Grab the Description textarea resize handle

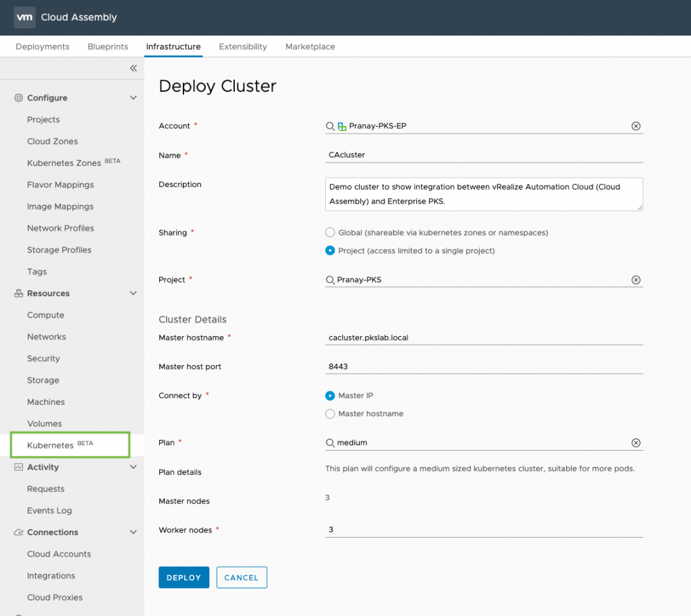(x=640, y=208)
